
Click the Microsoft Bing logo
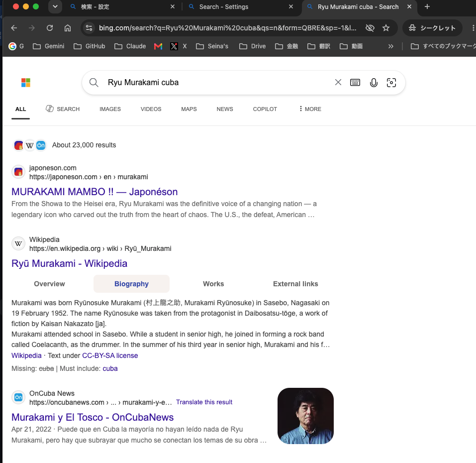(26, 83)
